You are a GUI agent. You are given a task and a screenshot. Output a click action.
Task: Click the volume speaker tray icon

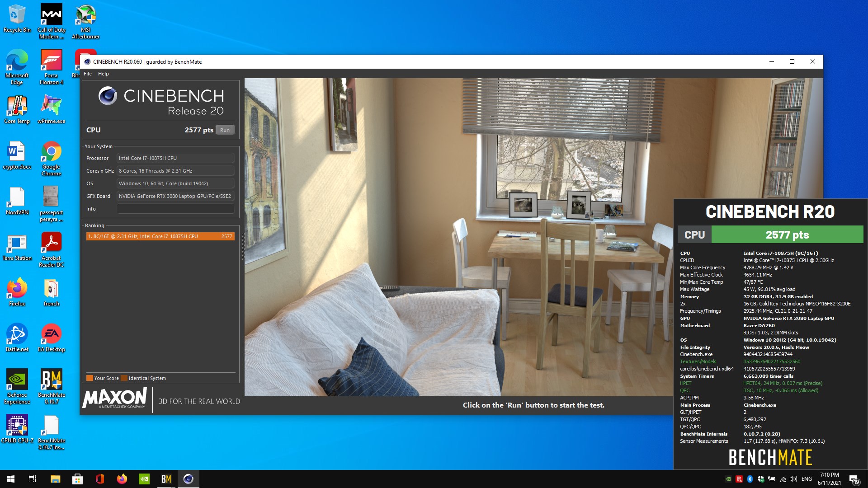[793, 479]
